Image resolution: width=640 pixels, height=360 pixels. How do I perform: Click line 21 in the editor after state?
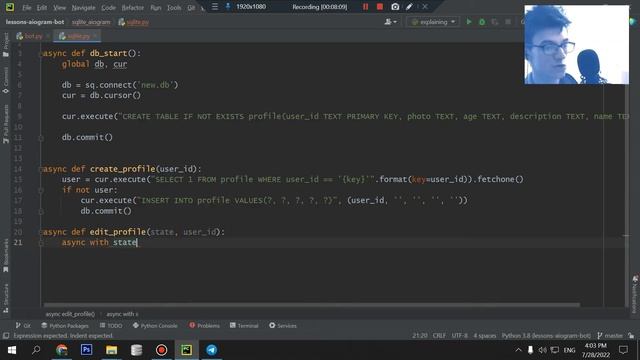pos(138,242)
